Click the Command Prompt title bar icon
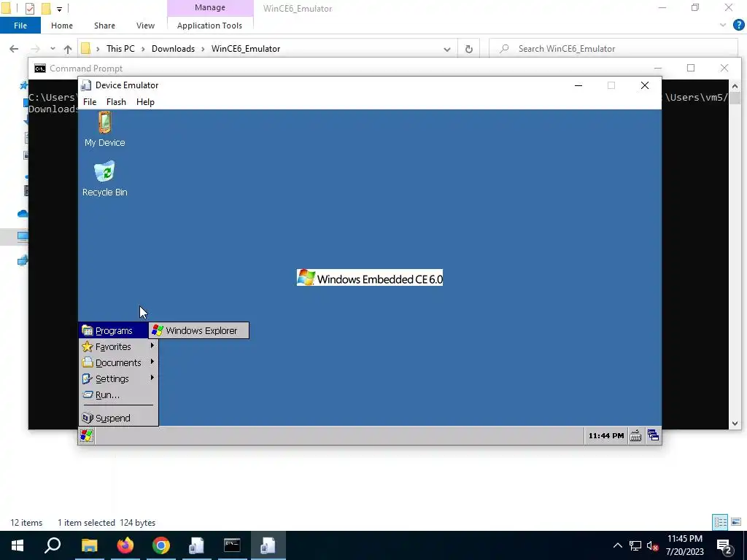 (x=40, y=68)
